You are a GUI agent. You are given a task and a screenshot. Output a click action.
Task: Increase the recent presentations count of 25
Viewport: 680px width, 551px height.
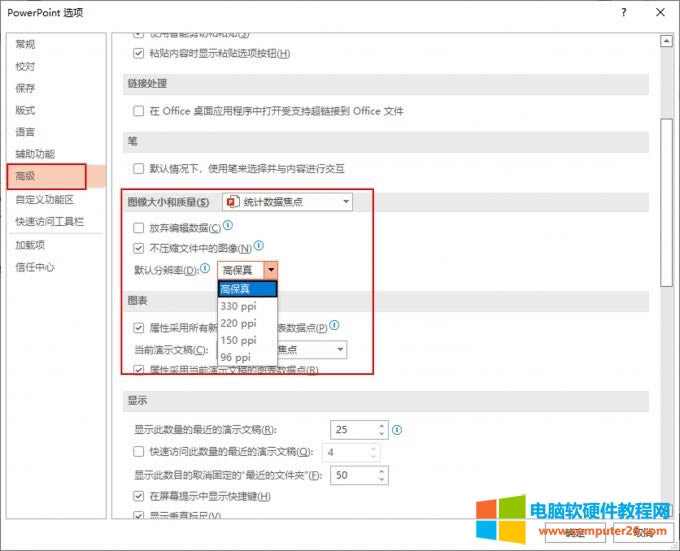tap(381, 425)
